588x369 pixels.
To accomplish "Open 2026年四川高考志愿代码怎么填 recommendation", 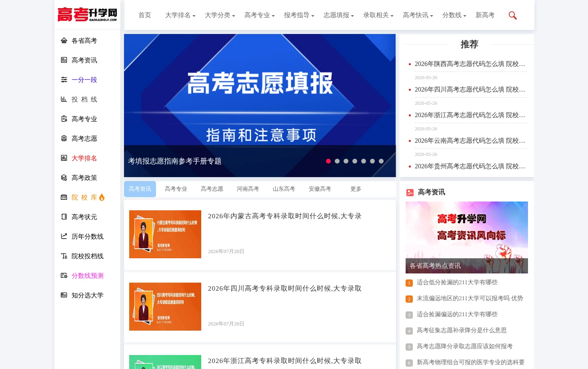I will pos(470,90).
